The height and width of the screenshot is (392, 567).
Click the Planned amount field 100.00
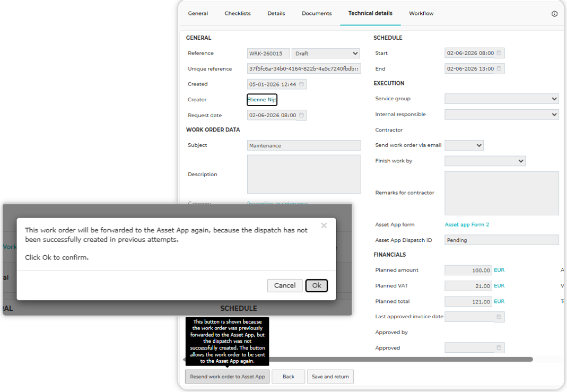pyautogui.click(x=468, y=270)
